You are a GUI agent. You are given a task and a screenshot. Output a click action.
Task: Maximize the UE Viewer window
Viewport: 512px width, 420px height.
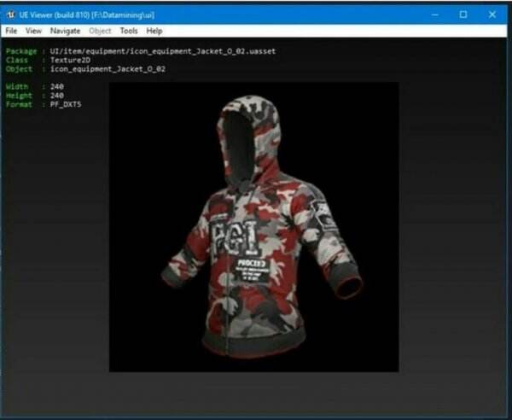tap(463, 15)
